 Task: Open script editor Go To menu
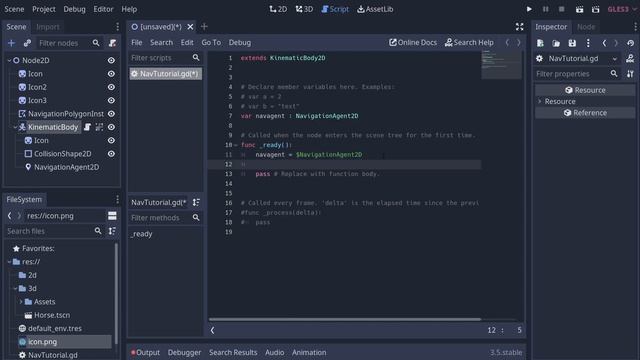point(211,42)
